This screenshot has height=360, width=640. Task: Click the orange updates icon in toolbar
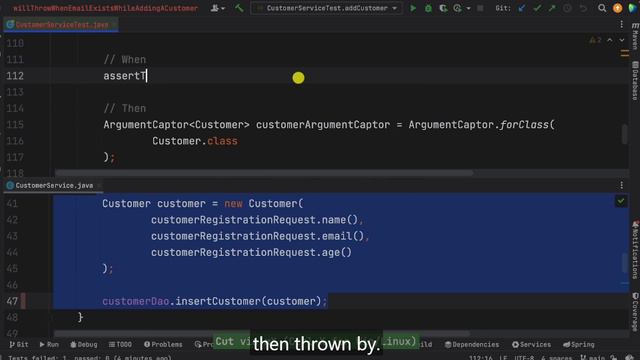point(618,8)
